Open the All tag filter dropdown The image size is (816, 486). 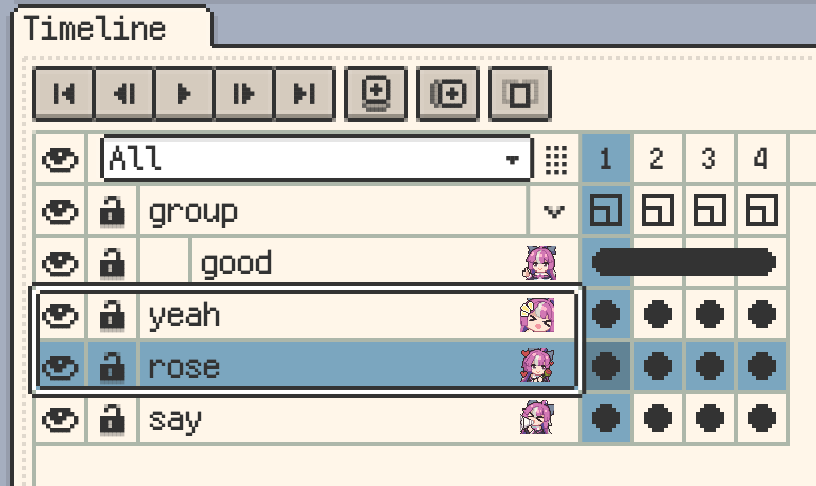[513, 159]
